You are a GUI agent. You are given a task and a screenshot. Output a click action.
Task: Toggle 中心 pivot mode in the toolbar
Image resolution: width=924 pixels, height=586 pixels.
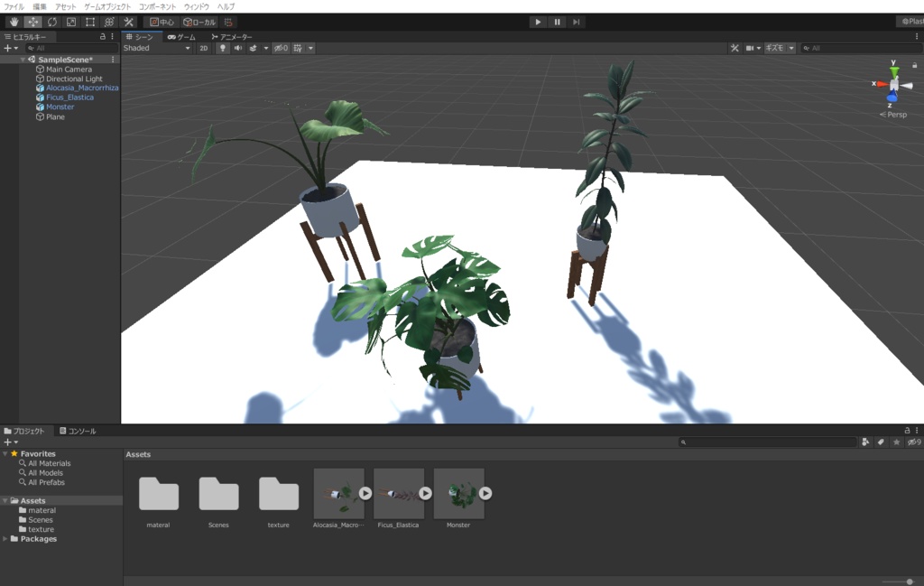coord(162,22)
